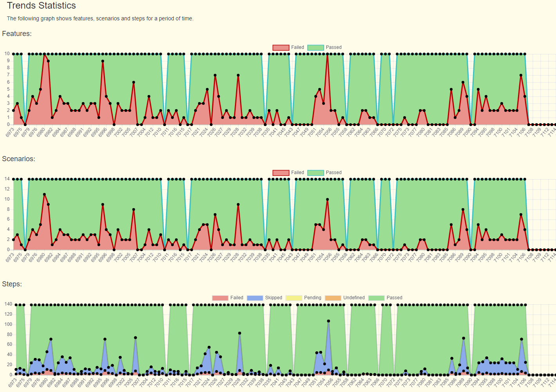Click the Scenarios section heading

[18, 159]
